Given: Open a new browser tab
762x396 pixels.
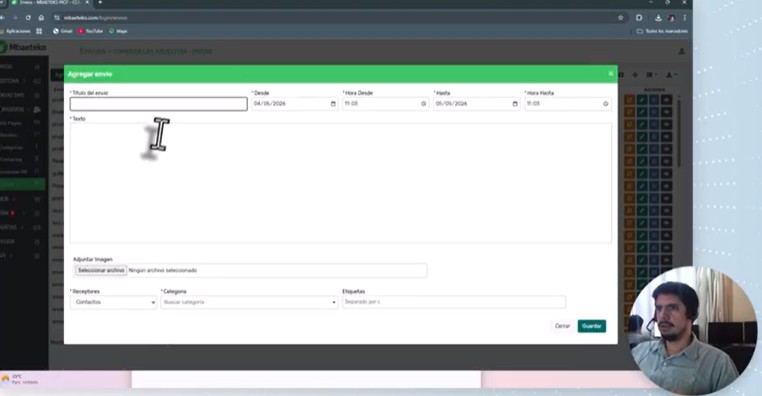Looking at the screenshot, I should click(x=100, y=2).
